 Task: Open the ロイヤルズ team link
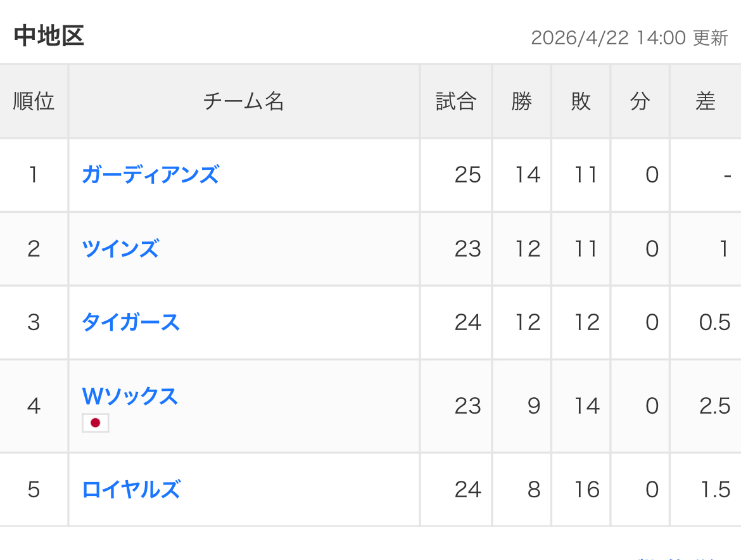[x=130, y=490]
